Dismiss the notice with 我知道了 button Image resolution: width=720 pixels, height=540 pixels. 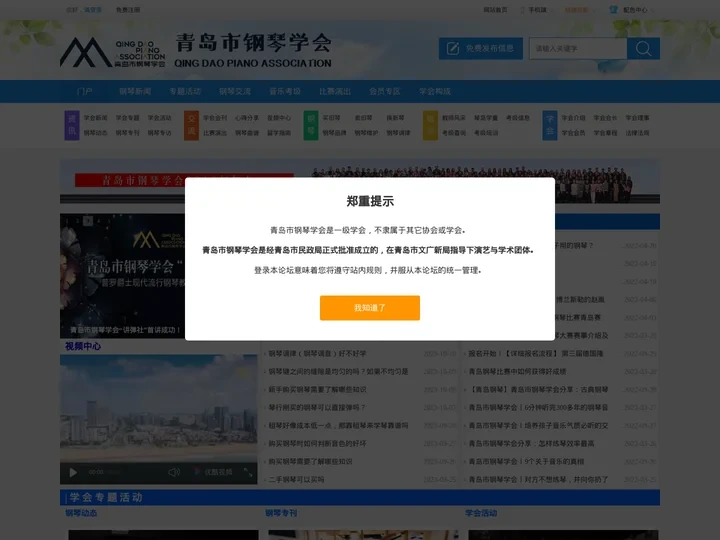370,308
